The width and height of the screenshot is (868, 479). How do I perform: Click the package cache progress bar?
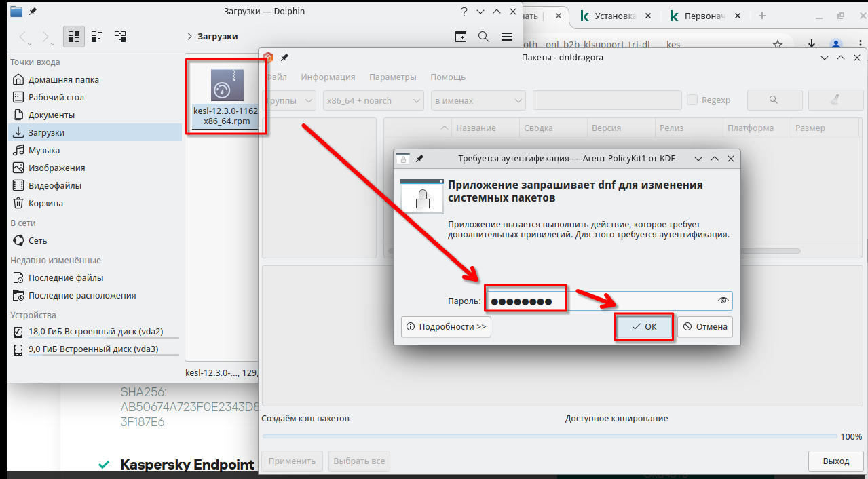pos(550,436)
